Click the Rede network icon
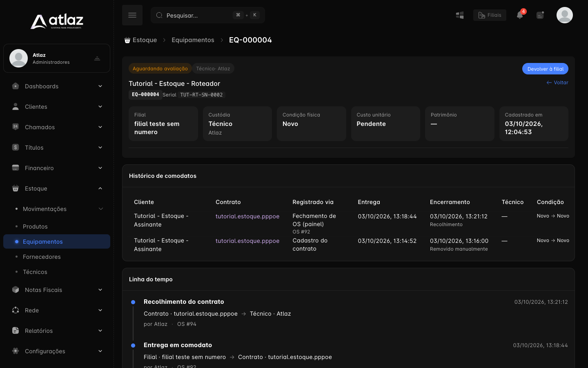Image resolution: width=588 pixels, height=368 pixels. (x=16, y=310)
